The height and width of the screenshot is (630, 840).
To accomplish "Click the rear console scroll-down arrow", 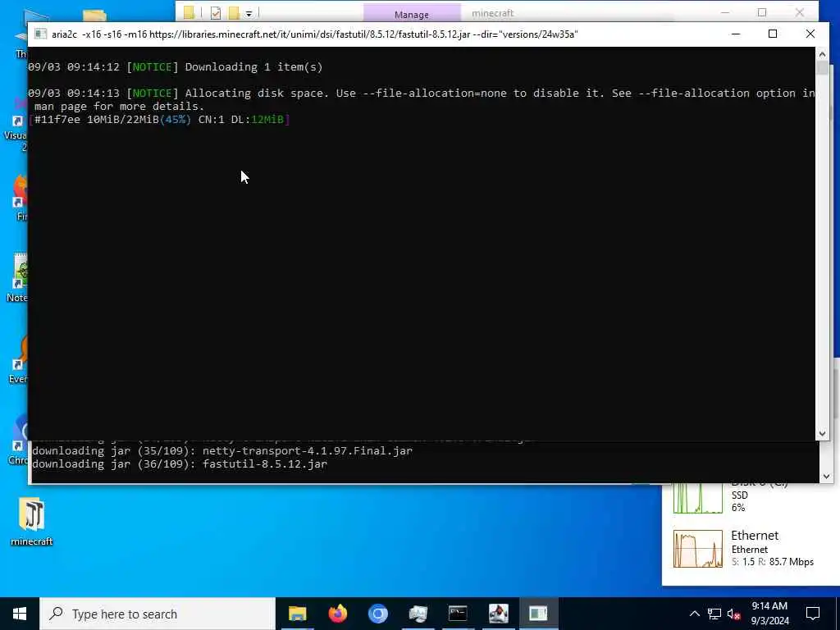I will pos(825,476).
